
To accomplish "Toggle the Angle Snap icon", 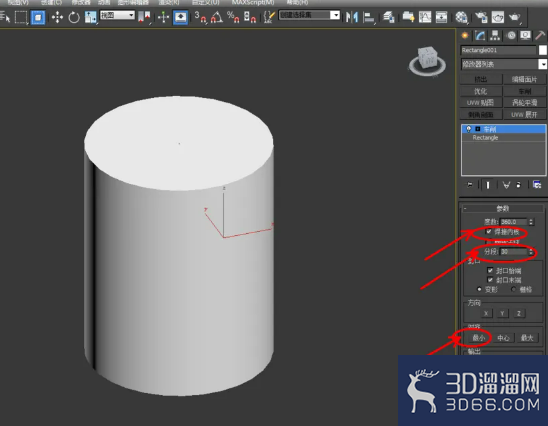I will click(x=217, y=17).
